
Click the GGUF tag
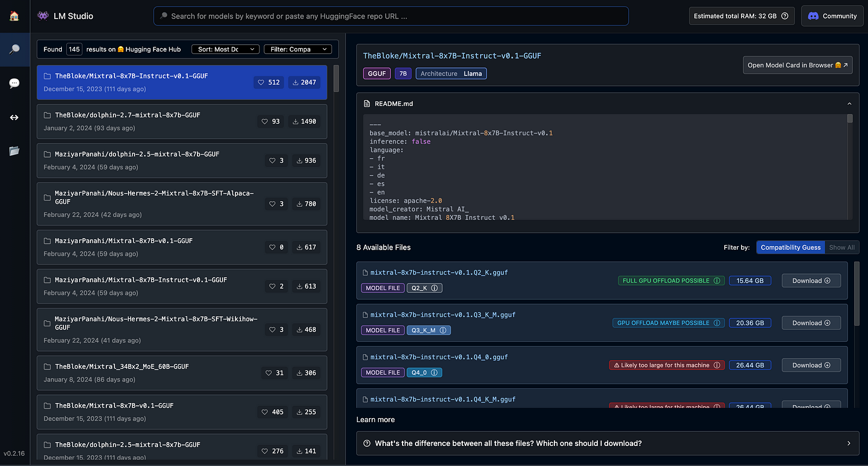(x=376, y=74)
